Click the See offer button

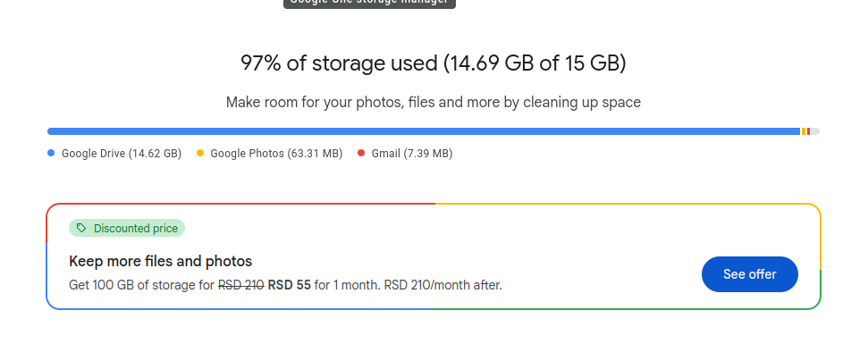749,274
